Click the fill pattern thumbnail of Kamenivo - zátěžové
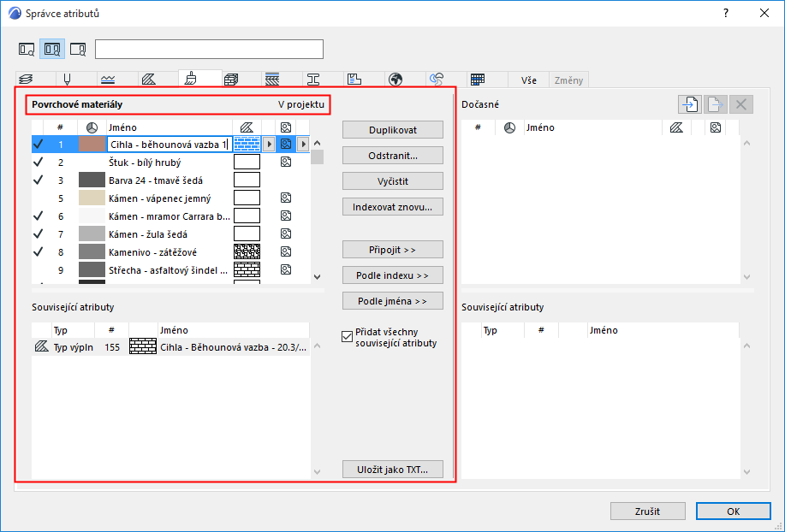Viewport: 785px width, 532px height. coord(247,252)
